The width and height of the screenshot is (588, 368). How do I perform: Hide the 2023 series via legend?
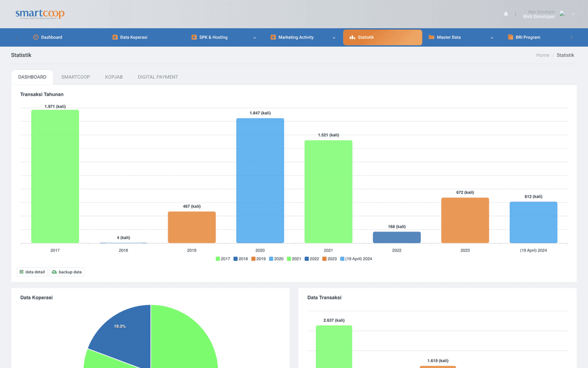(331, 259)
